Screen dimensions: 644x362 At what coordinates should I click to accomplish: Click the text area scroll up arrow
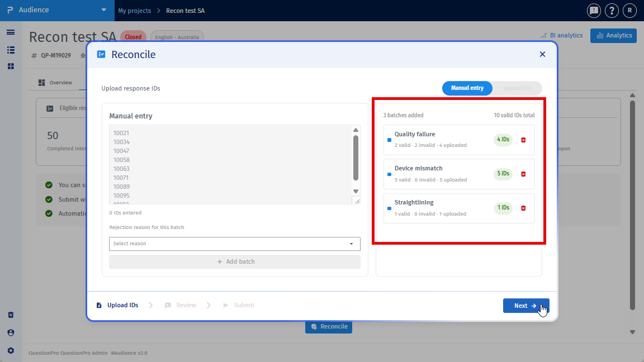(x=356, y=130)
